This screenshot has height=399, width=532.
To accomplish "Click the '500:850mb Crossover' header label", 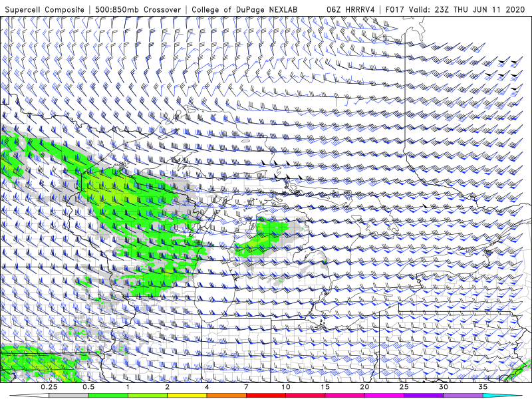I will tap(138, 9).
